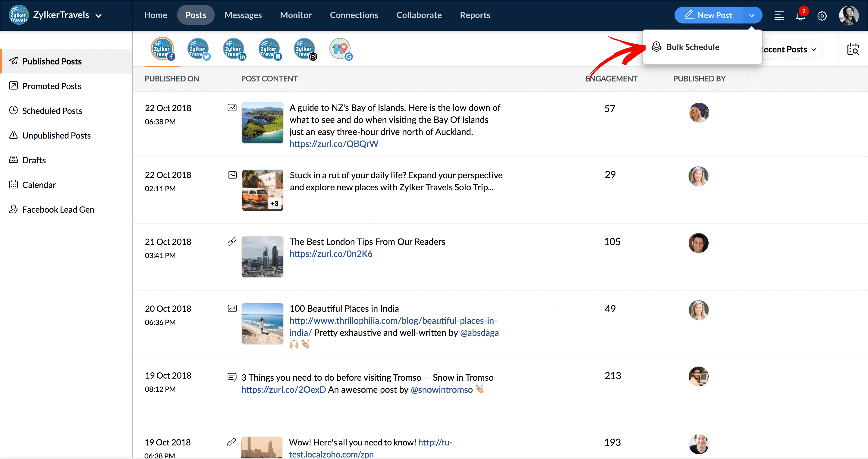
Task: Click image type icon on Solo Trip post
Action: [232, 175]
